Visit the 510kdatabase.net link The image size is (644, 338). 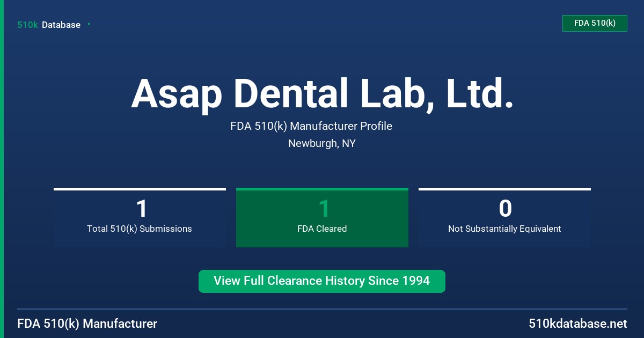[x=577, y=324]
